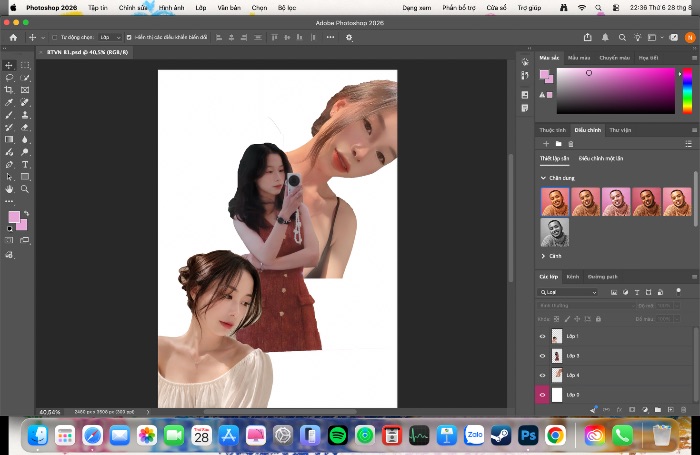Switch to the Kênh tab
The width and height of the screenshot is (700, 455).
click(573, 277)
